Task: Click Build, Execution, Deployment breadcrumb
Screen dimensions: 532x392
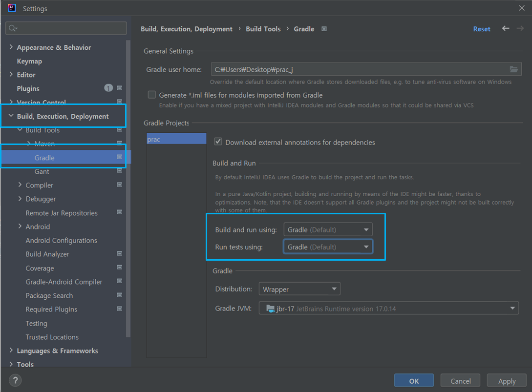Action: 187,29
